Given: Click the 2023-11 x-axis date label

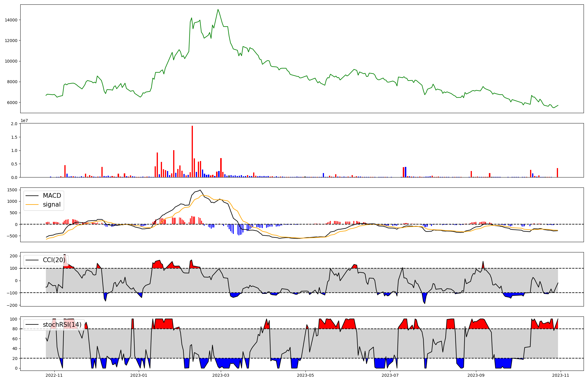Looking at the screenshot, I should [x=561, y=375].
